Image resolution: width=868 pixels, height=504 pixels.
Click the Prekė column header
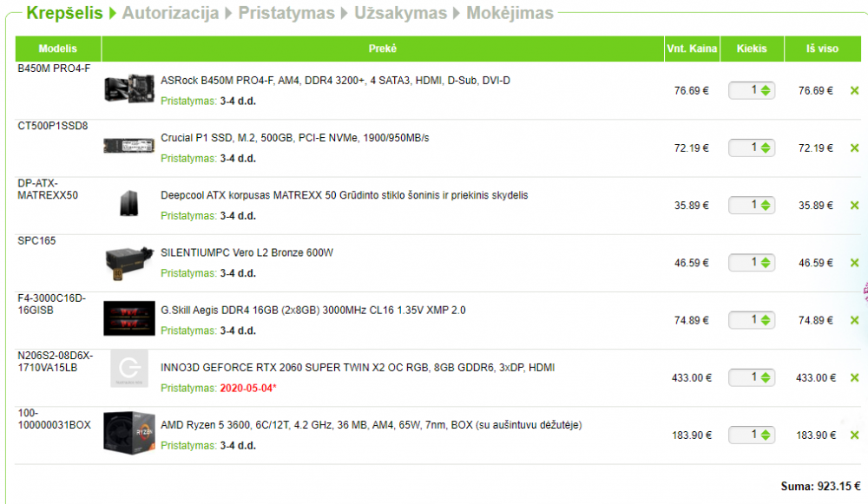383,49
